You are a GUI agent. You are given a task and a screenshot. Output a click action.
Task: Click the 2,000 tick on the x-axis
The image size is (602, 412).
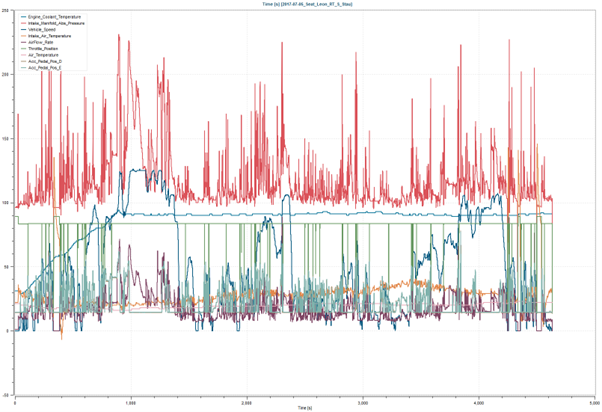246,402
